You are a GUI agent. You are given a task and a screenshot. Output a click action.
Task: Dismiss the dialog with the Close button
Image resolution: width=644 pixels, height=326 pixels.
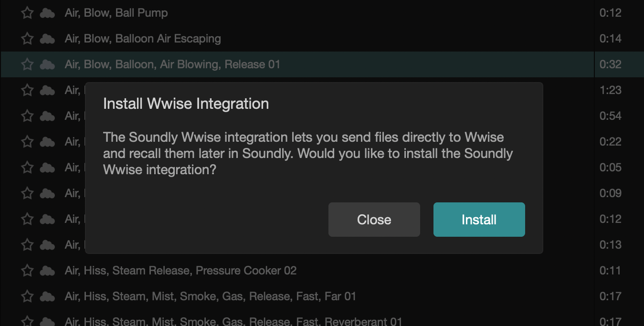[374, 220]
